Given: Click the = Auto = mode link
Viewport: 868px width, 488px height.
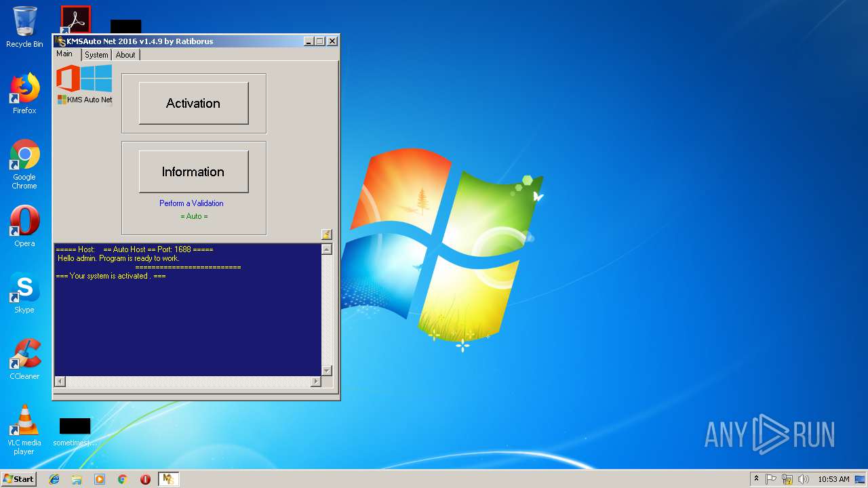Looking at the screenshot, I should [194, 216].
